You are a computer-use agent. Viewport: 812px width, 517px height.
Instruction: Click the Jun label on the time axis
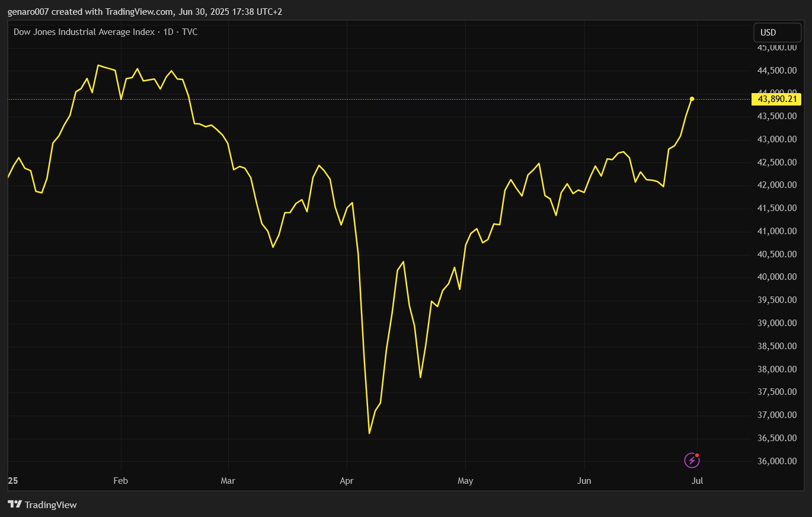584,481
